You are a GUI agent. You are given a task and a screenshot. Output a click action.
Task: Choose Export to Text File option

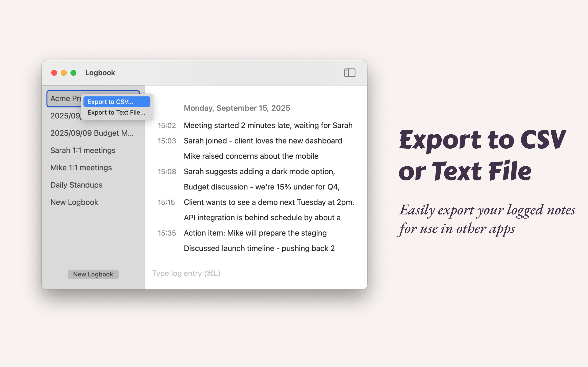(117, 112)
